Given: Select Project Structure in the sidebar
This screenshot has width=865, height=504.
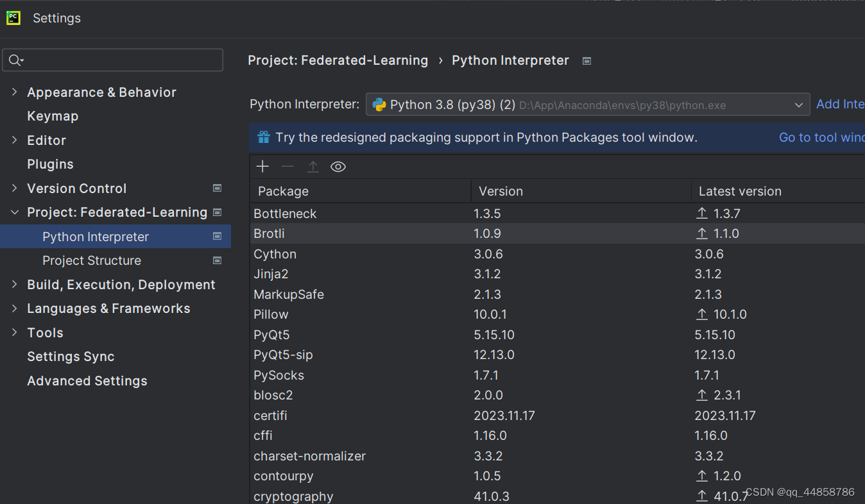Looking at the screenshot, I should tap(92, 260).
